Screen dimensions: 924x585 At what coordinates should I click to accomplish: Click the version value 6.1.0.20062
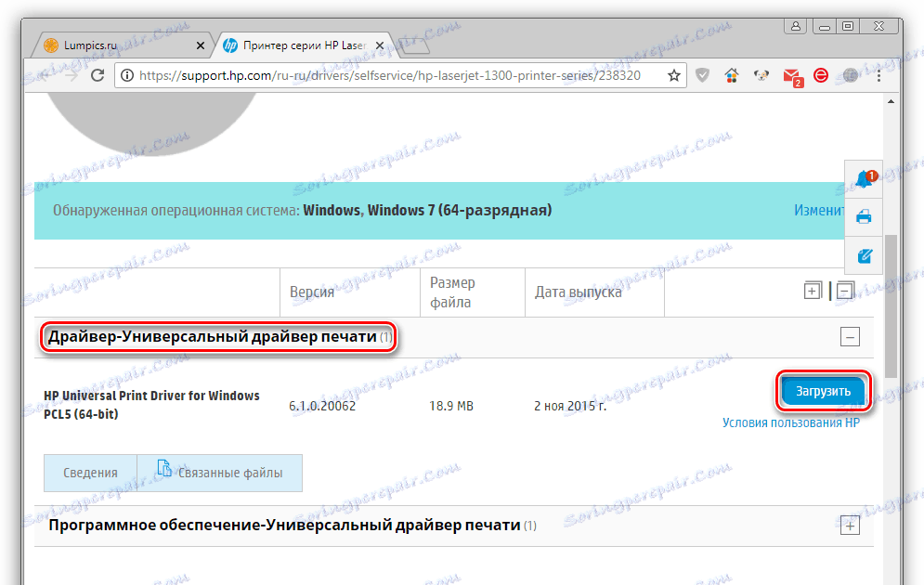point(322,406)
